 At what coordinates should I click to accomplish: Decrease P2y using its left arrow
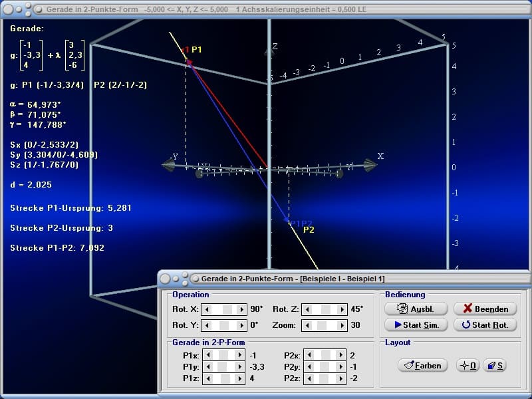309,367
